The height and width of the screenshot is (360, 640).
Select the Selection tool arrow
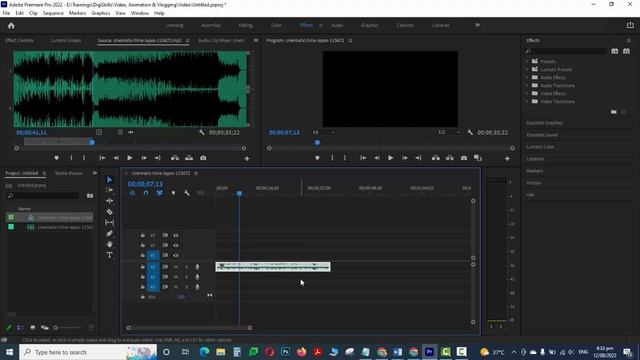coord(109,180)
